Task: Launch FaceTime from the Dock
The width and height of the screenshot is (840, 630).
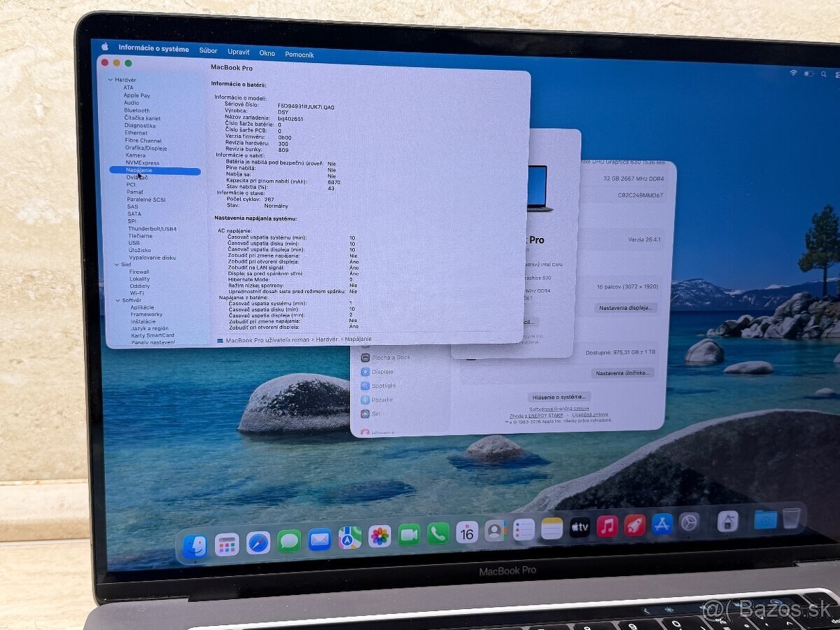Action: pyautogui.click(x=409, y=535)
